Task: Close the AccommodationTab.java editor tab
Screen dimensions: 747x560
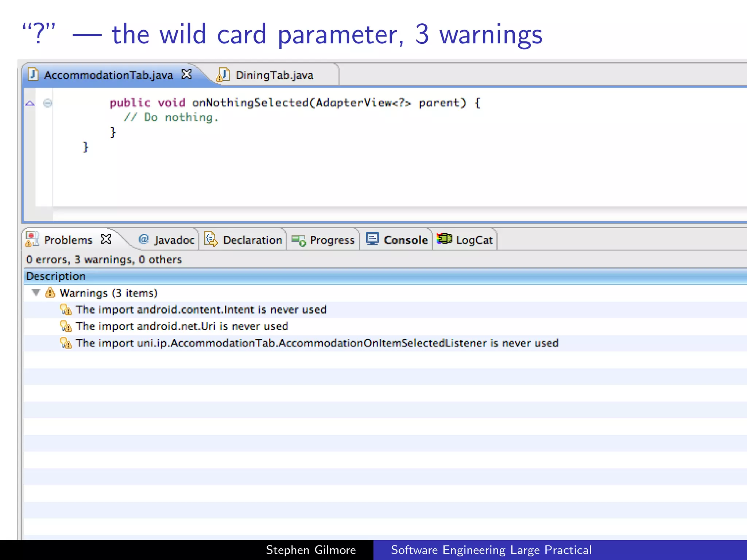Action: pos(187,74)
